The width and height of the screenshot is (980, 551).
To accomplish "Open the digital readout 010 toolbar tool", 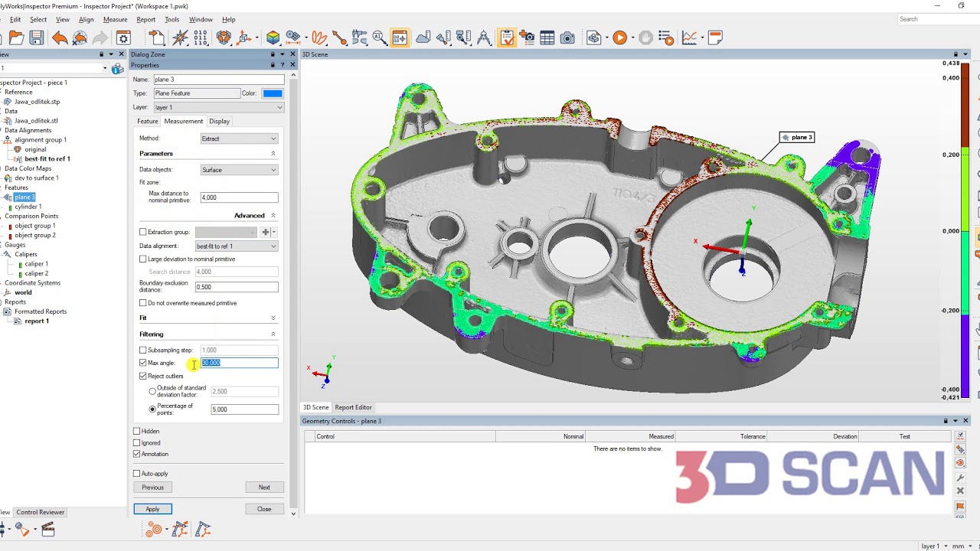I will [x=200, y=37].
